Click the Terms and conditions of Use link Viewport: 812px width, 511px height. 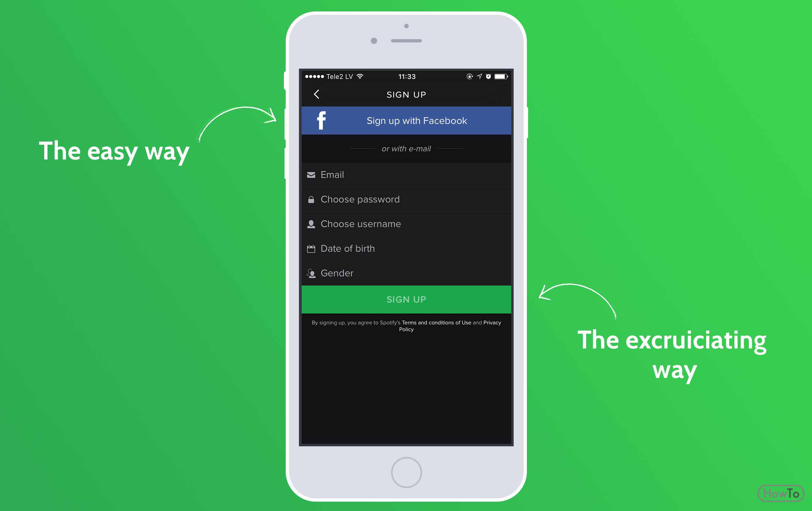point(436,322)
